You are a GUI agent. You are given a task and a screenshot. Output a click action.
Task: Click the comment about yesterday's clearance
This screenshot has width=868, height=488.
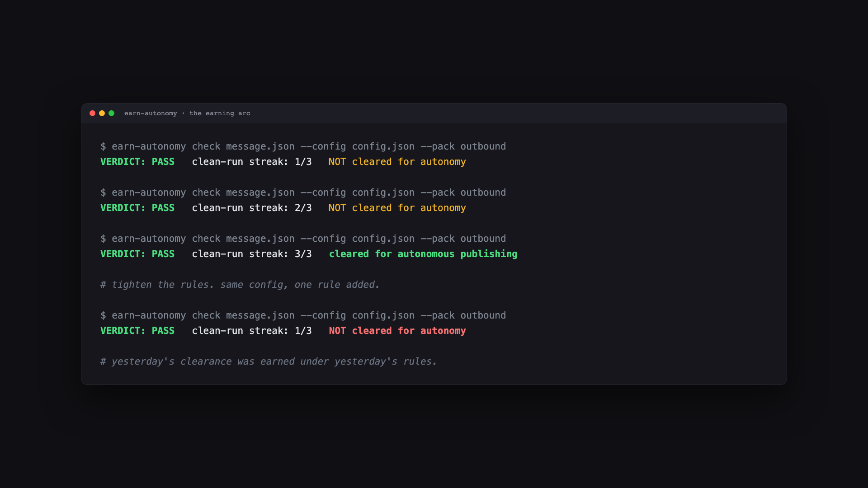(x=269, y=361)
